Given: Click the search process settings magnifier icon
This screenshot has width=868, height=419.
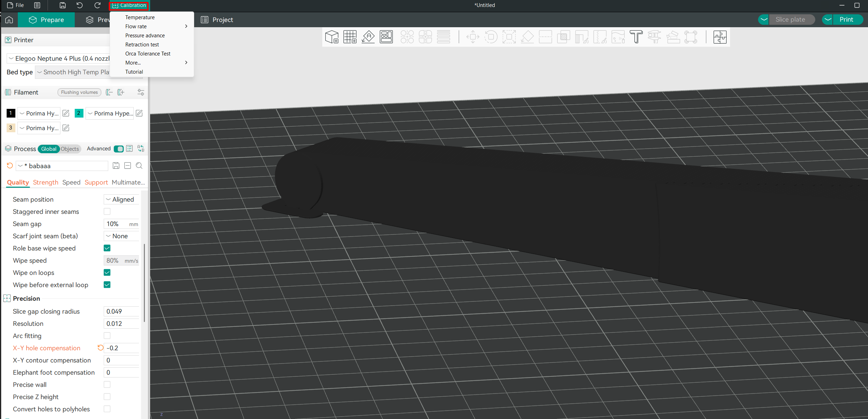Looking at the screenshot, I should 139,166.
